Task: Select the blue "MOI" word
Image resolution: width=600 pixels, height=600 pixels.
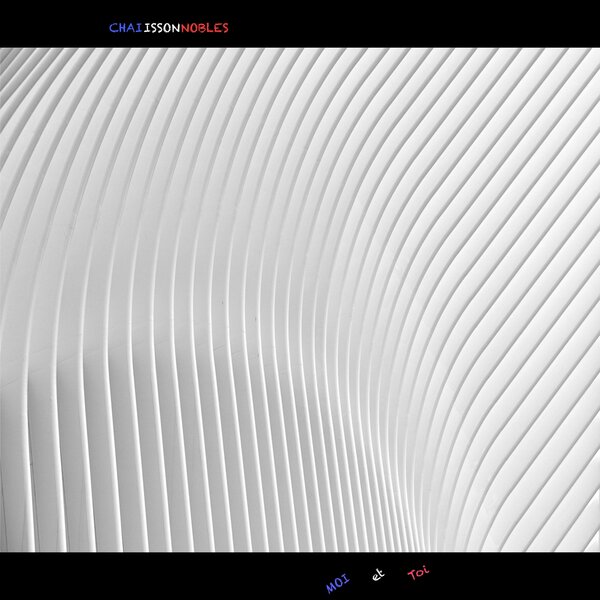Action: pyautogui.click(x=337, y=584)
